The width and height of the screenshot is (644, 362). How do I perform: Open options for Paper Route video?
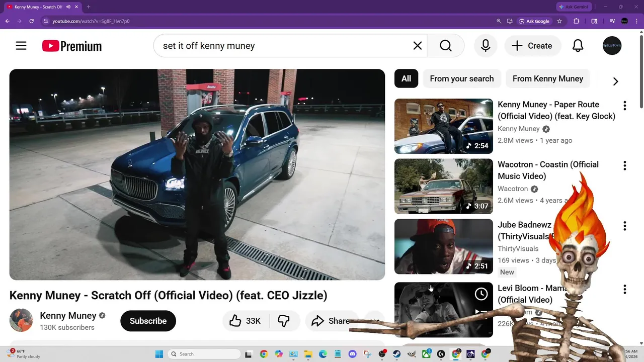coord(624,106)
